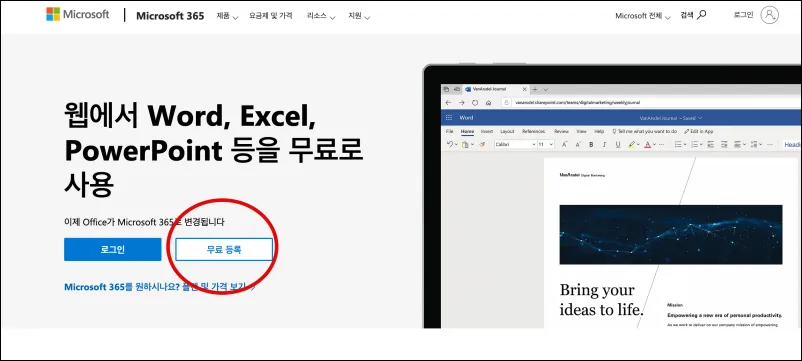Toggle Italic formatting in Word
This screenshot has height=361, width=802.
click(x=604, y=145)
